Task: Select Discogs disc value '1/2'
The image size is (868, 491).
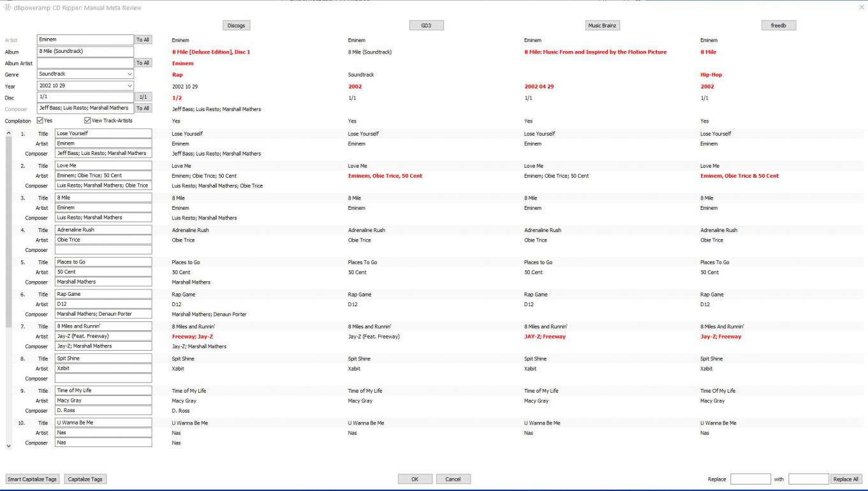Action: click(177, 98)
